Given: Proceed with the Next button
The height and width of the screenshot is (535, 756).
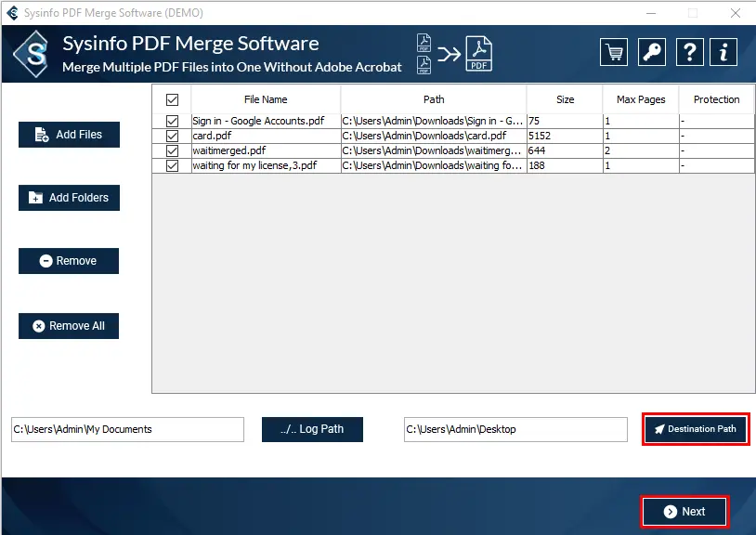Looking at the screenshot, I should coord(684,512).
